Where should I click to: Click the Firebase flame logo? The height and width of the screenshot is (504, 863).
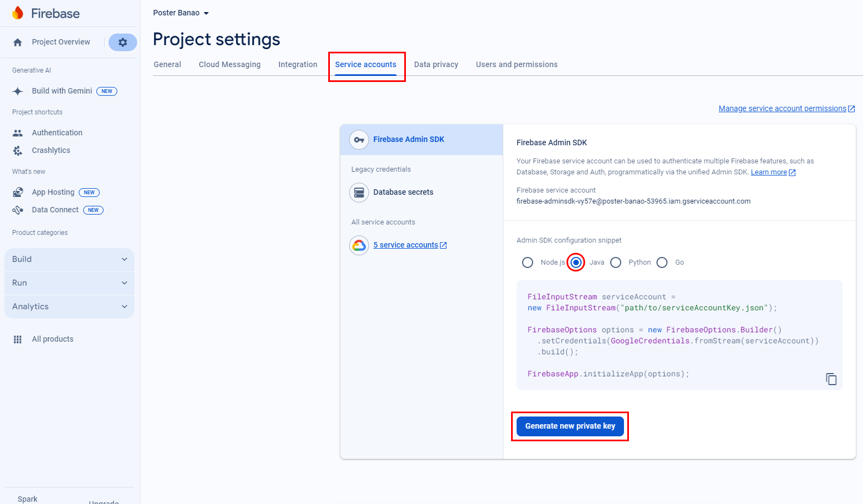(18, 13)
